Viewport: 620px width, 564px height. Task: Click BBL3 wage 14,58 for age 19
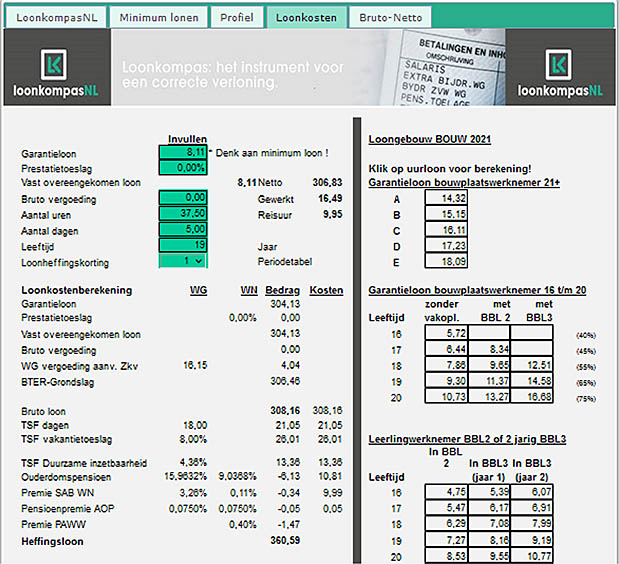click(532, 380)
